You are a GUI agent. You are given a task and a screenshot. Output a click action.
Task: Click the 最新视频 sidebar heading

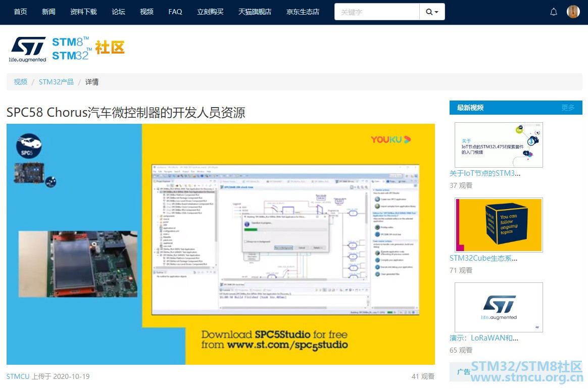[470, 108]
